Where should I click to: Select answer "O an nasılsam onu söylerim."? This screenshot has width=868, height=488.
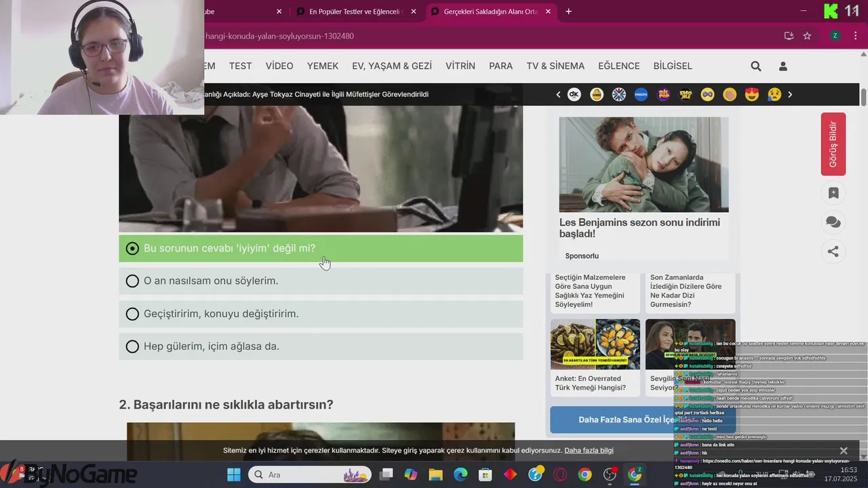tap(321, 281)
